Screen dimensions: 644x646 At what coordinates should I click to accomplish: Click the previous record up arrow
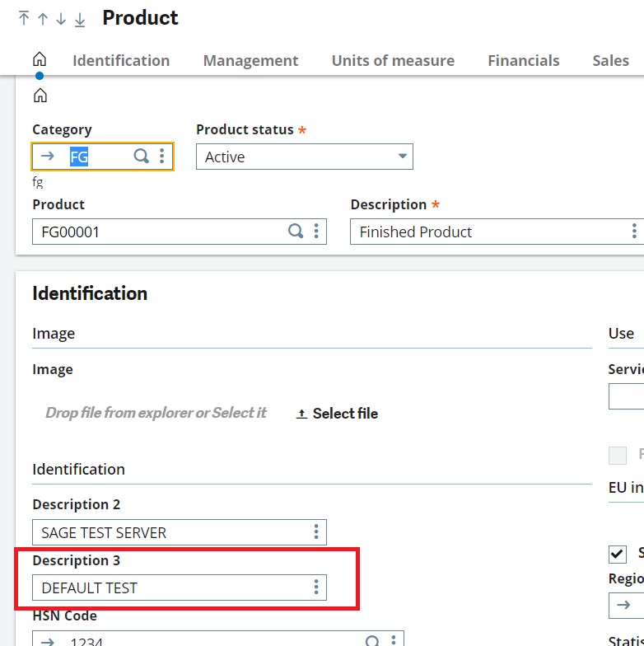pos(43,19)
